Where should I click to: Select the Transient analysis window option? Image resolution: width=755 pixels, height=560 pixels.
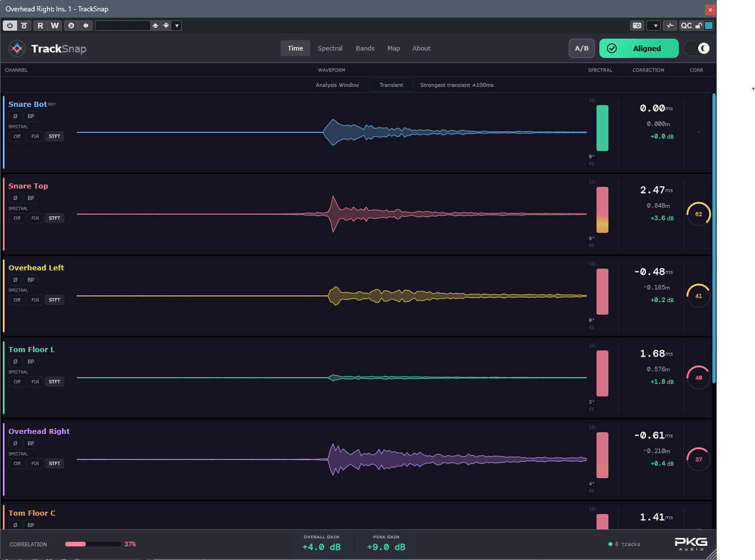[391, 85]
